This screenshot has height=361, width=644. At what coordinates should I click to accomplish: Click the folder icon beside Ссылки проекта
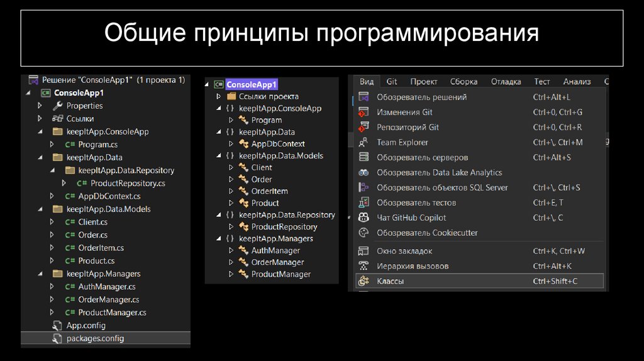click(x=231, y=96)
